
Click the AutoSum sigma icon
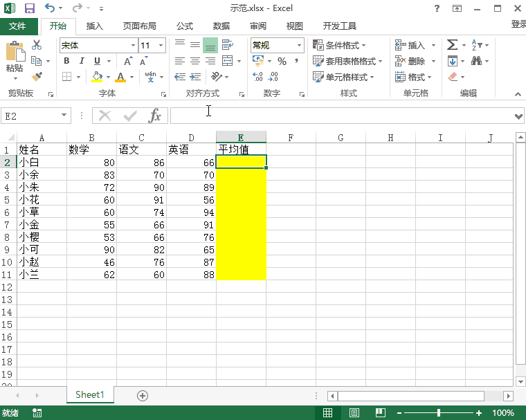pos(452,44)
